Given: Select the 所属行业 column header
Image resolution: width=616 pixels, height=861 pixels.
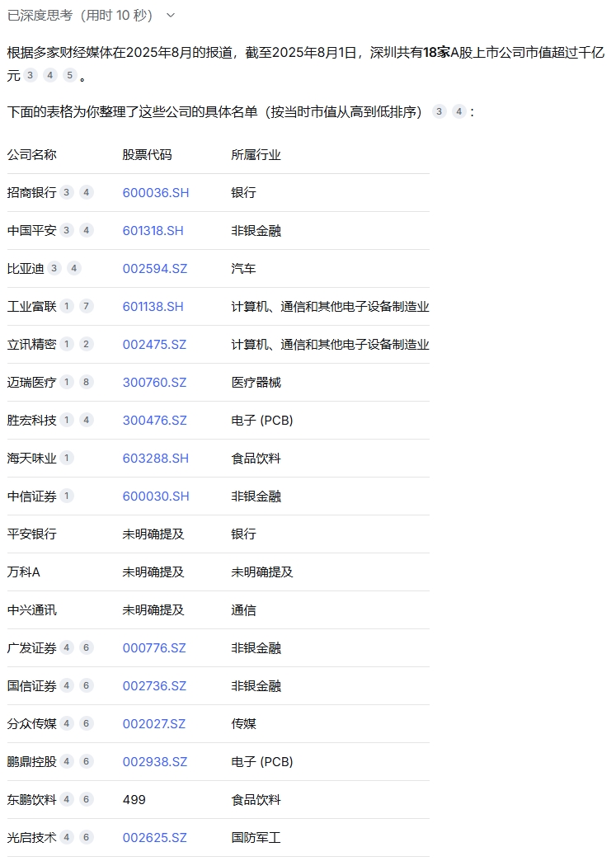Looking at the screenshot, I should (256, 155).
